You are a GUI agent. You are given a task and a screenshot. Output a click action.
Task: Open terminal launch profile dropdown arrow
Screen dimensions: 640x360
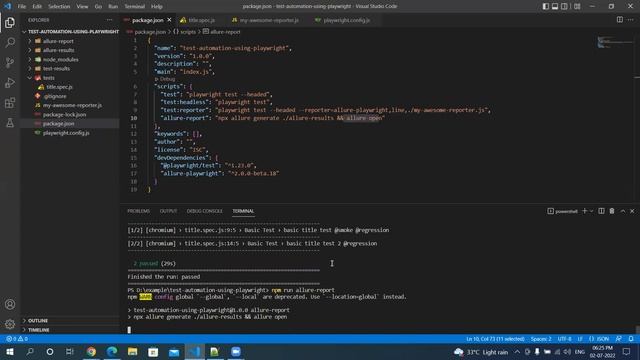click(591, 211)
